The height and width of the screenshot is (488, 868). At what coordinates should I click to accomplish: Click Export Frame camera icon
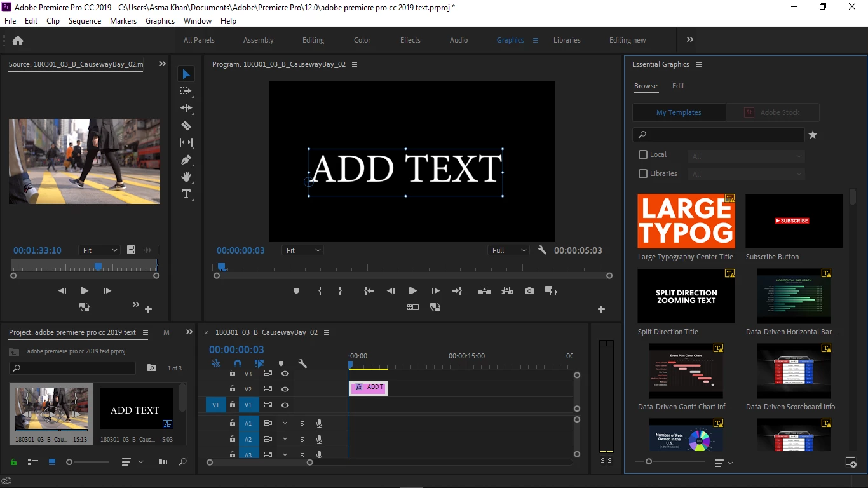click(x=529, y=291)
